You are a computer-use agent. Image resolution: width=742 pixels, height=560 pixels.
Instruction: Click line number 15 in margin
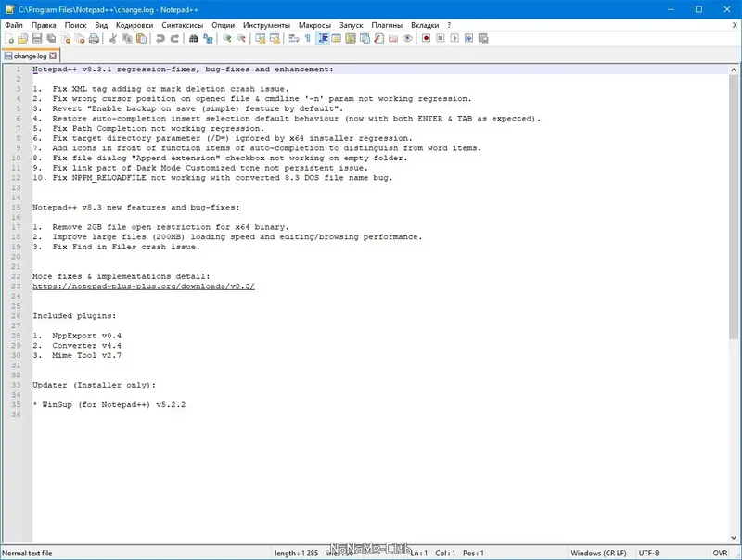16,207
